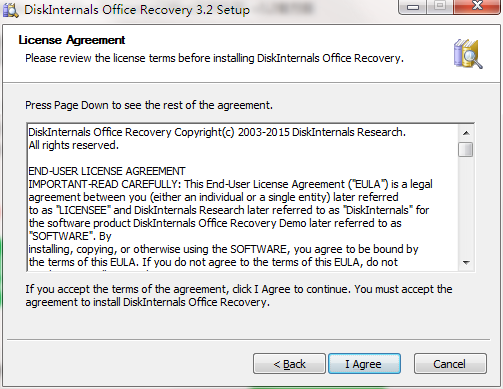Click the IMPORTANT-READ CAREFULLY paragraph line
This screenshot has width=503, height=389.
[x=230, y=184]
